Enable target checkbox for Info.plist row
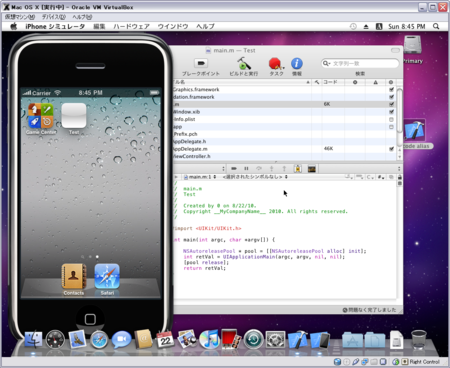The height and width of the screenshot is (368, 450). (391, 119)
